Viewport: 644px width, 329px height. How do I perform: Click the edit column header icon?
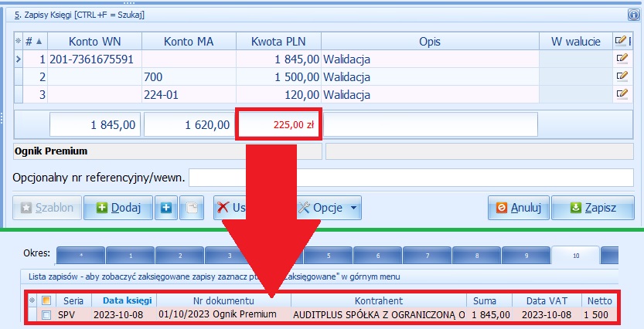click(x=621, y=41)
